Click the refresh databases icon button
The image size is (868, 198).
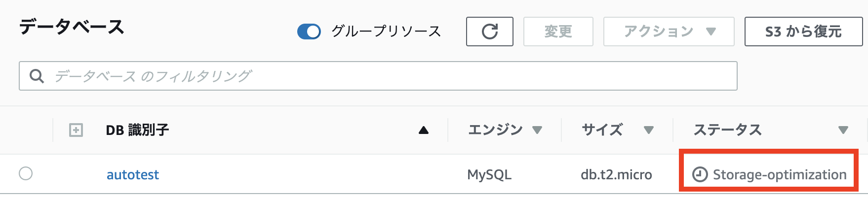(x=489, y=32)
